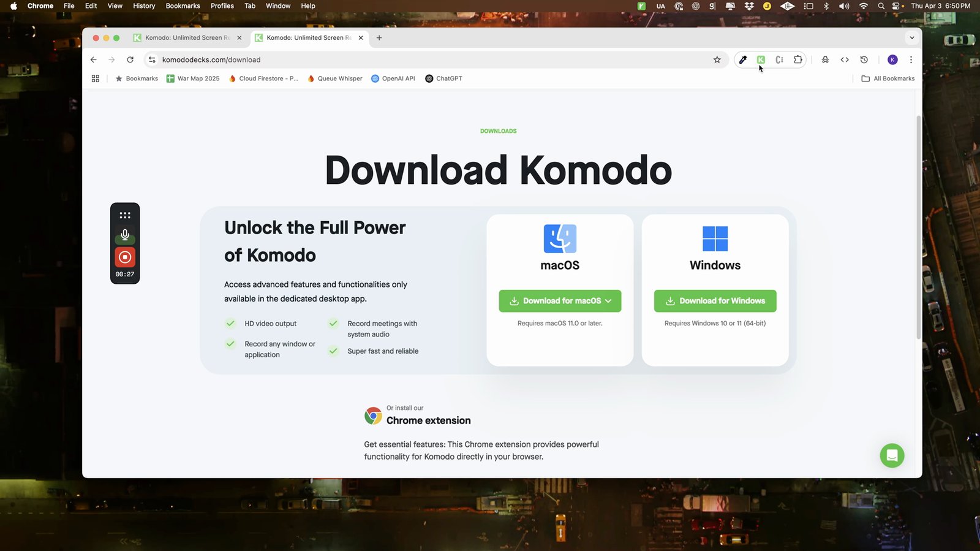
Task: Open the recorder widget's dots handle
Action: pyautogui.click(x=125, y=215)
